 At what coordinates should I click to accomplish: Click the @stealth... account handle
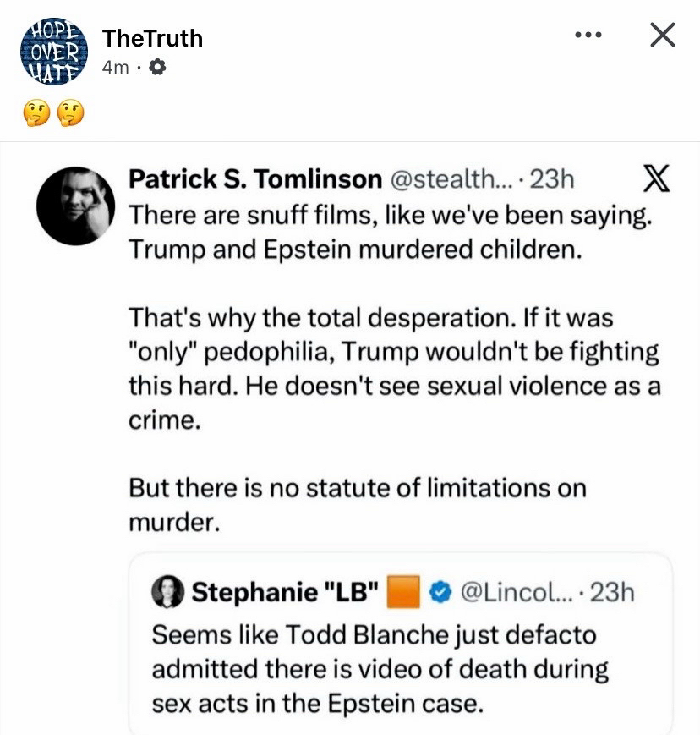449,179
